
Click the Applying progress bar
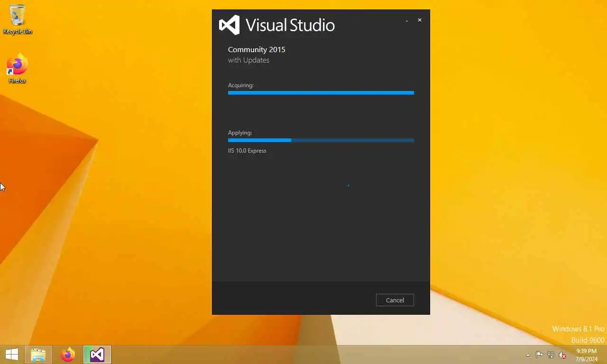(x=321, y=140)
